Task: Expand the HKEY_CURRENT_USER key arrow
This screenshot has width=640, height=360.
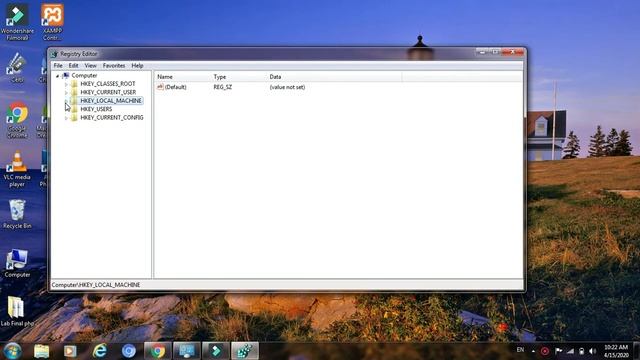Action: point(66,93)
